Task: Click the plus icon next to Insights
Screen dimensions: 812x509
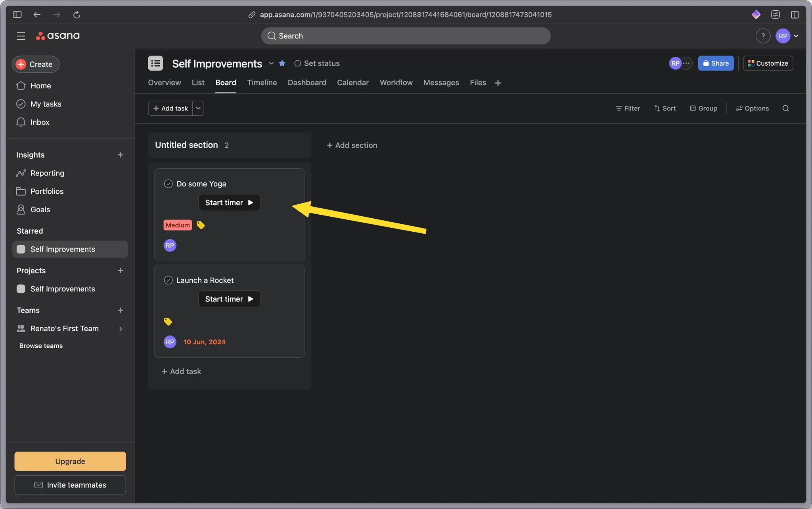Action: tap(121, 155)
